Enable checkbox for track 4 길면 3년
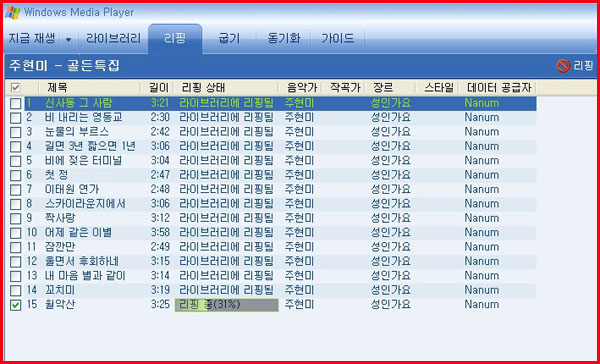Image resolution: width=600 pixels, height=364 pixels. [x=15, y=147]
